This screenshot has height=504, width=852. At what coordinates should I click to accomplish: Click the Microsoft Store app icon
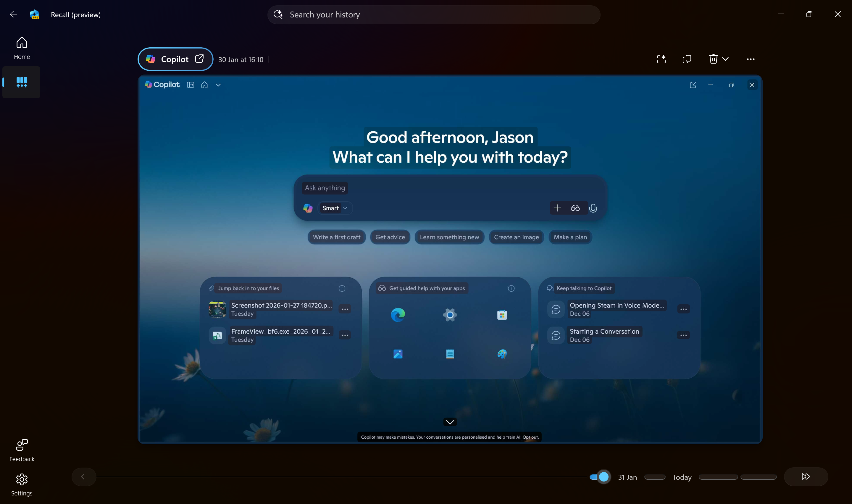pos(502,315)
